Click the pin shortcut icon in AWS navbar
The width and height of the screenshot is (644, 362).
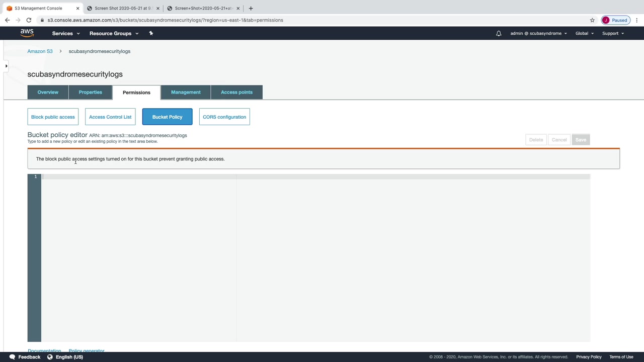[151, 33]
